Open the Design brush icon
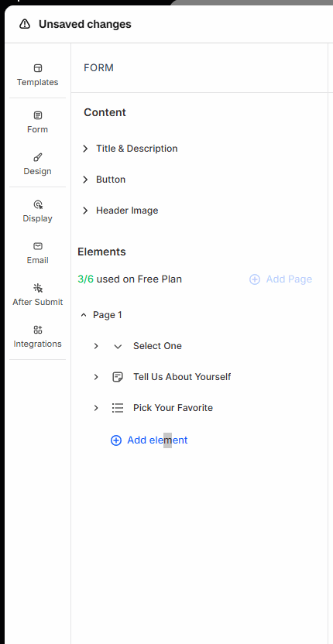Screen dimensions: 333x644 coord(38,157)
